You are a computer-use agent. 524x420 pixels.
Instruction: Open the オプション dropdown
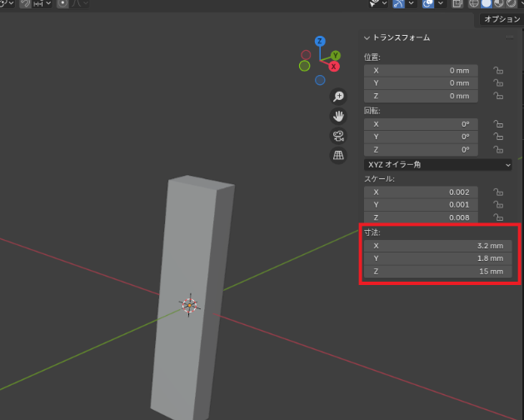(x=502, y=19)
